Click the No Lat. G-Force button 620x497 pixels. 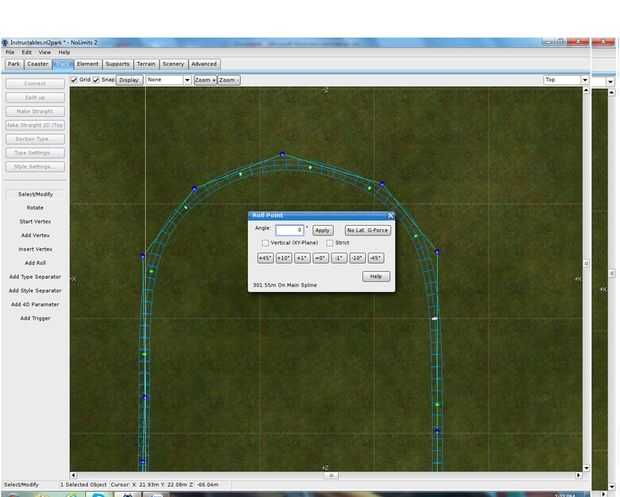[368, 230]
